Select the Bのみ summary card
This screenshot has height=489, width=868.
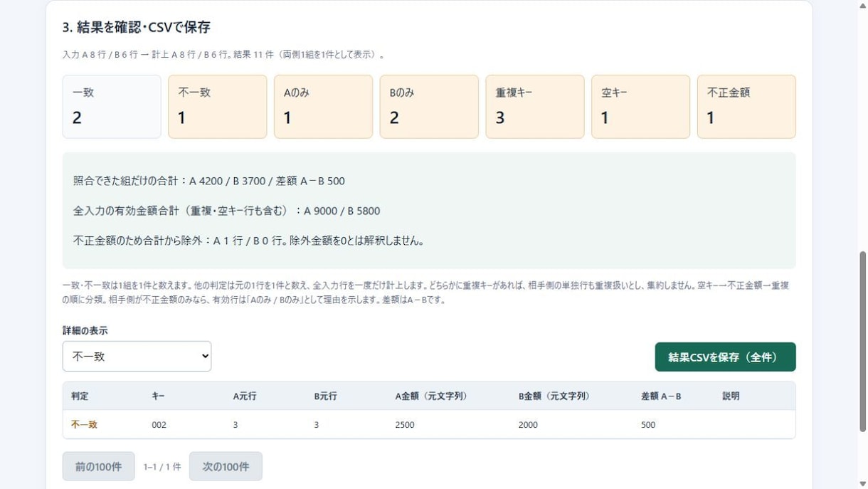429,107
